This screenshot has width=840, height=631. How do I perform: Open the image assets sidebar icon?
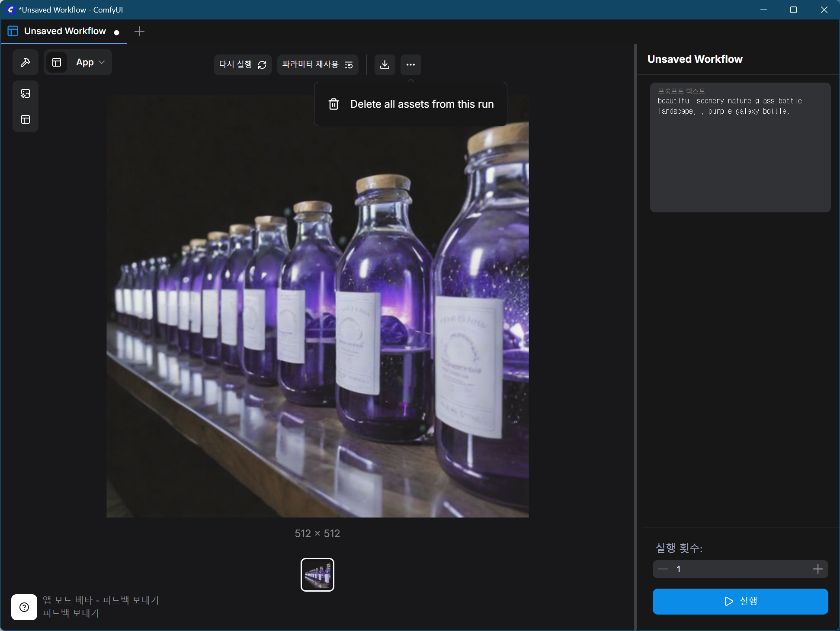pyautogui.click(x=26, y=93)
